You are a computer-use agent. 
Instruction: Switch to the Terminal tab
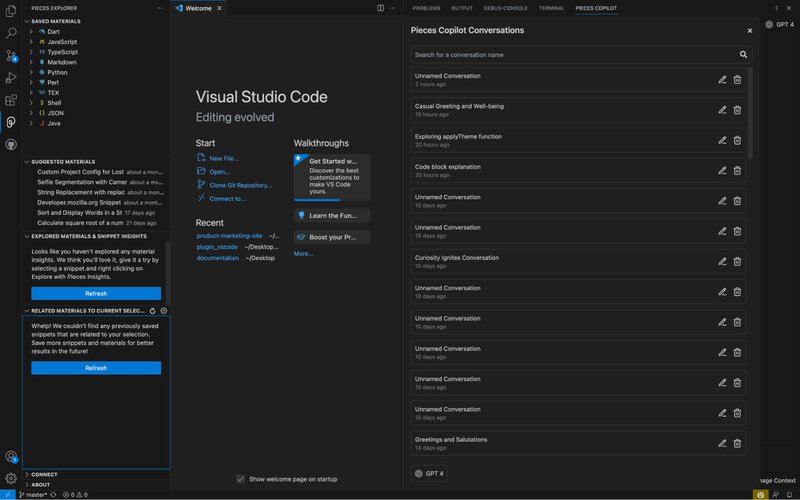(552, 8)
